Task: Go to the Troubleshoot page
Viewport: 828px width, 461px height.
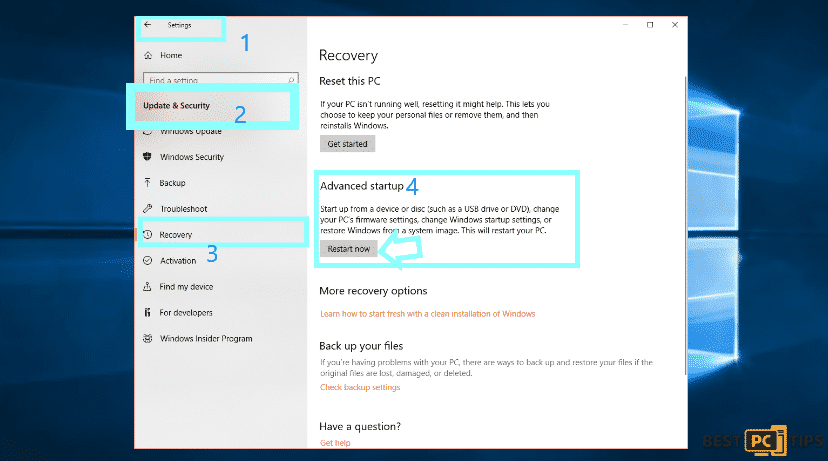Action: [x=184, y=209]
